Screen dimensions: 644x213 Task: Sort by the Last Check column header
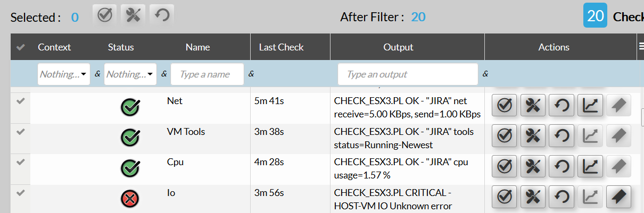(x=281, y=47)
